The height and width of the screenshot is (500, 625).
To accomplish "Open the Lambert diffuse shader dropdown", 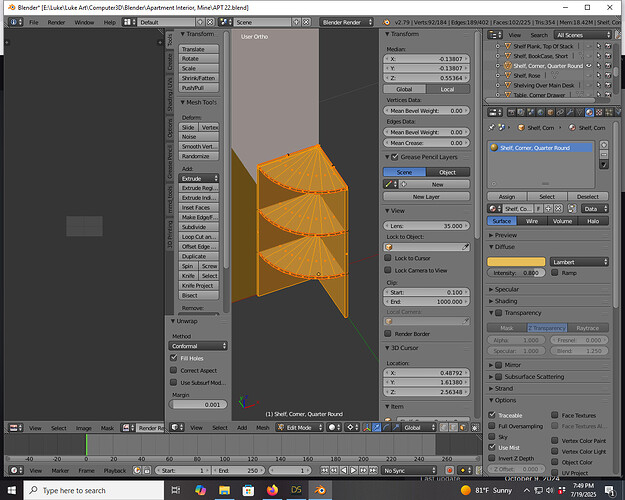I will (x=579, y=262).
